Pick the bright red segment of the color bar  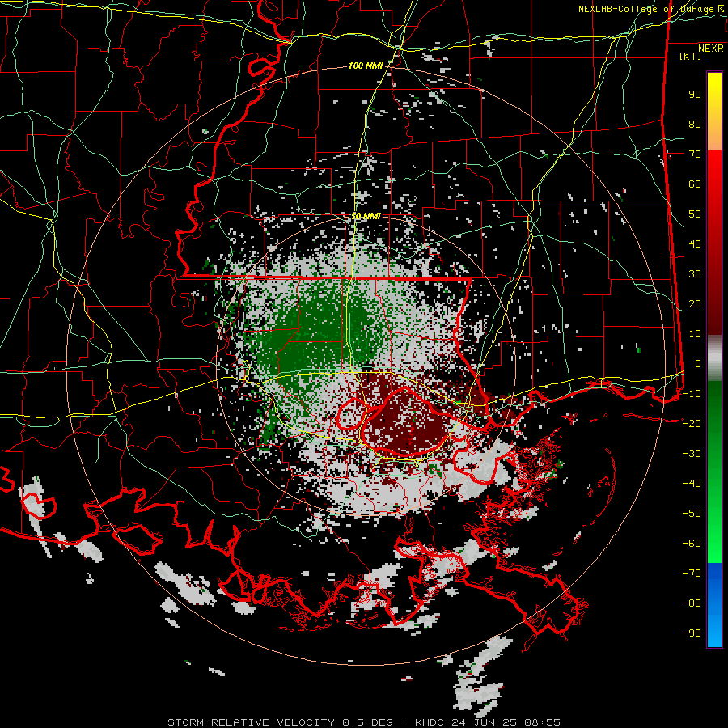(714, 174)
